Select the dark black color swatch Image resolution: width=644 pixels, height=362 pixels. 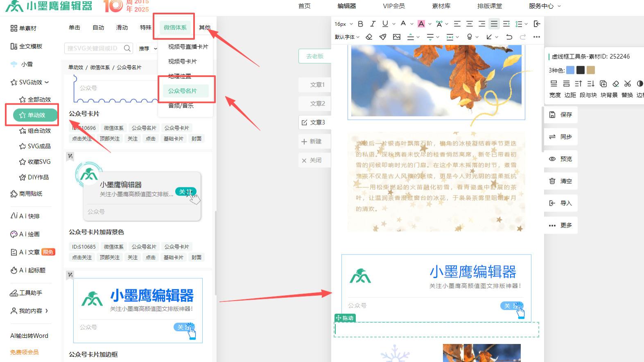pos(580,70)
